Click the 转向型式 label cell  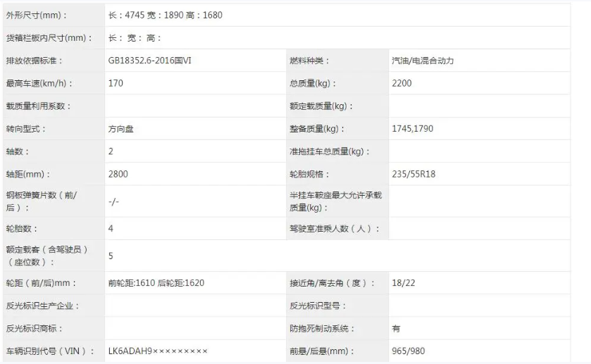click(x=26, y=129)
